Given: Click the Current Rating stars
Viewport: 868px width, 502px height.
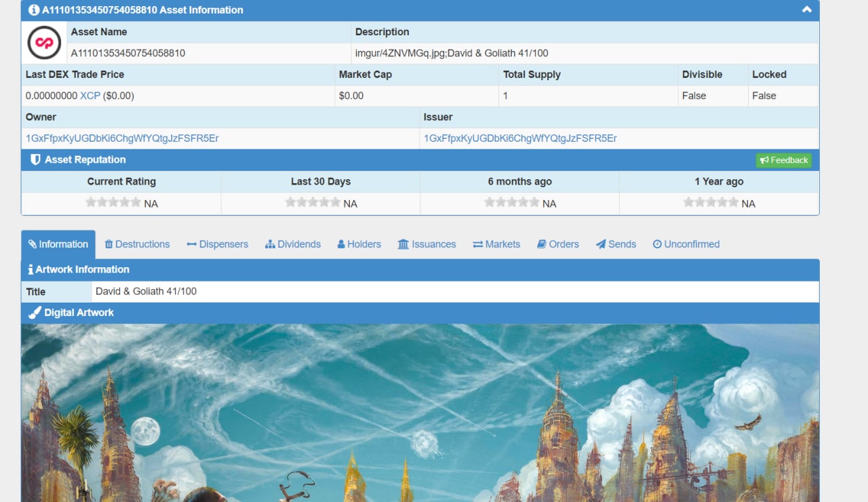Looking at the screenshot, I should 113,202.
